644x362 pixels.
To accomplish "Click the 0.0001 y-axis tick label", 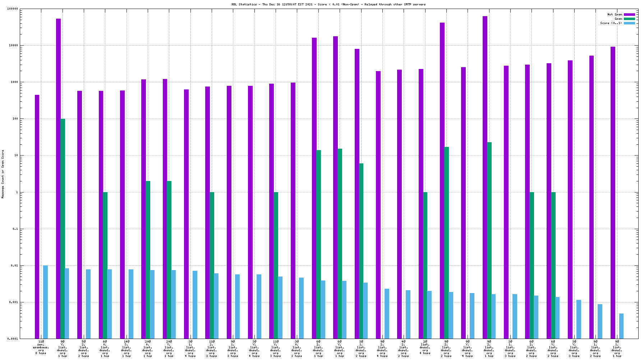I will (x=13, y=339).
